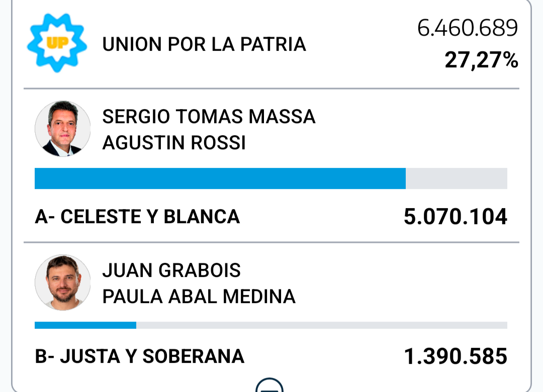Viewport: 543px width, 392px height.
Task: Click the PAULA ABAL MEDINA name
Action: (199, 297)
